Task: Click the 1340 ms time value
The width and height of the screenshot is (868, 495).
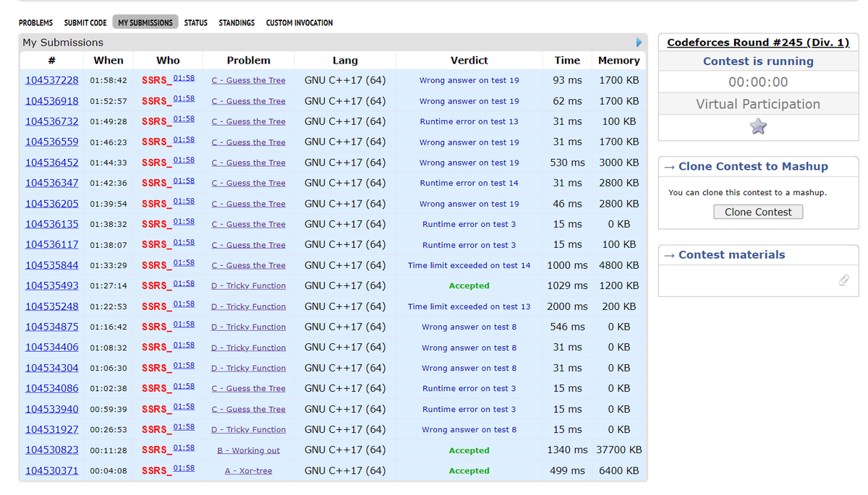Action: [x=567, y=450]
